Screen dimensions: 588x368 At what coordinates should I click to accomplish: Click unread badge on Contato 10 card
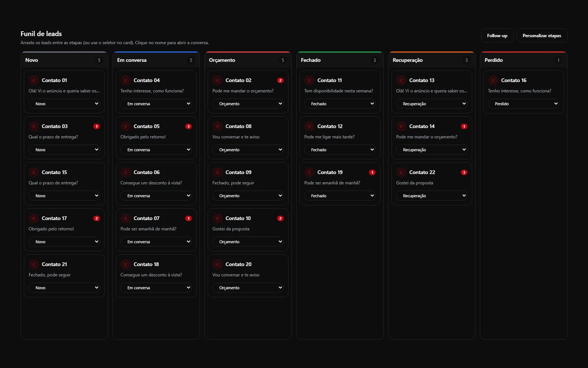tap(280, 218)
